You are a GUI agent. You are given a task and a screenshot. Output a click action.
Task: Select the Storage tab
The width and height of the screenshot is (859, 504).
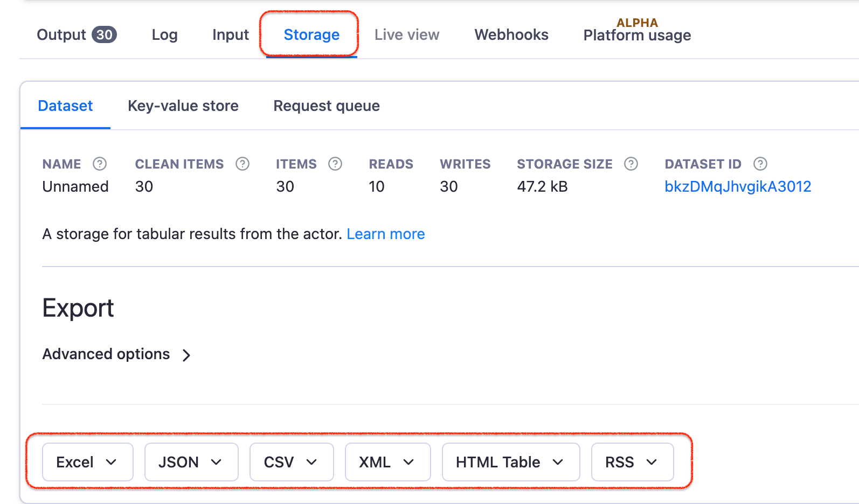click(x=311, y=34)
